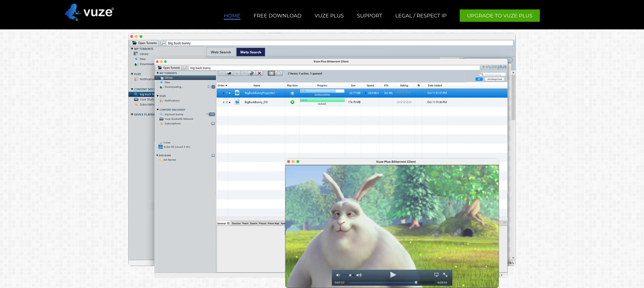
Task: Click the vuze plus logo
Action: (x=494, y=67)
